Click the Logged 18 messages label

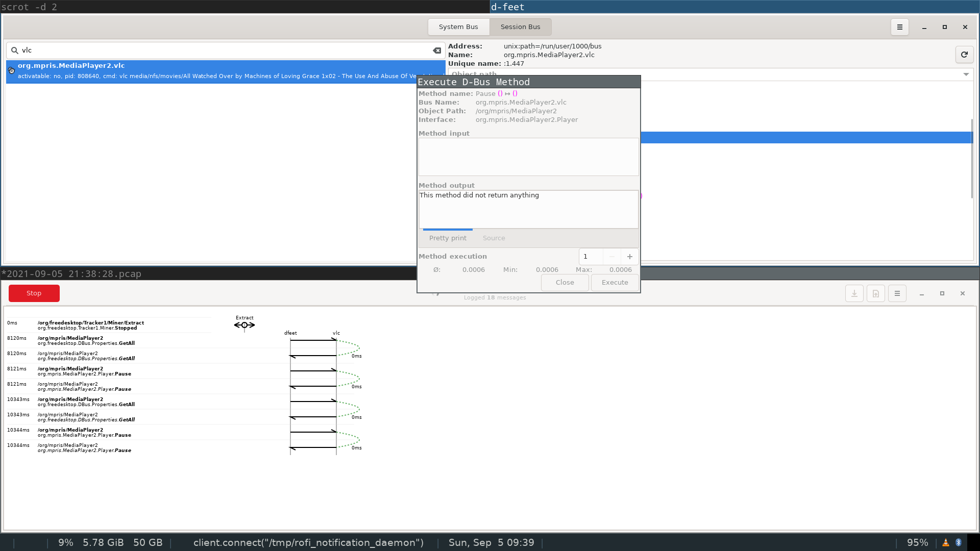(x=495, y=298)
